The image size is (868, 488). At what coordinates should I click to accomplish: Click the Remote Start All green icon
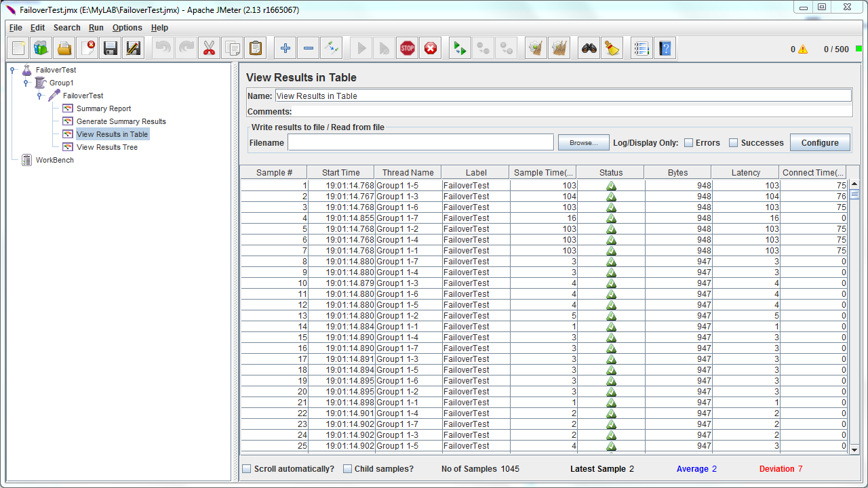[x=460, y=48]
